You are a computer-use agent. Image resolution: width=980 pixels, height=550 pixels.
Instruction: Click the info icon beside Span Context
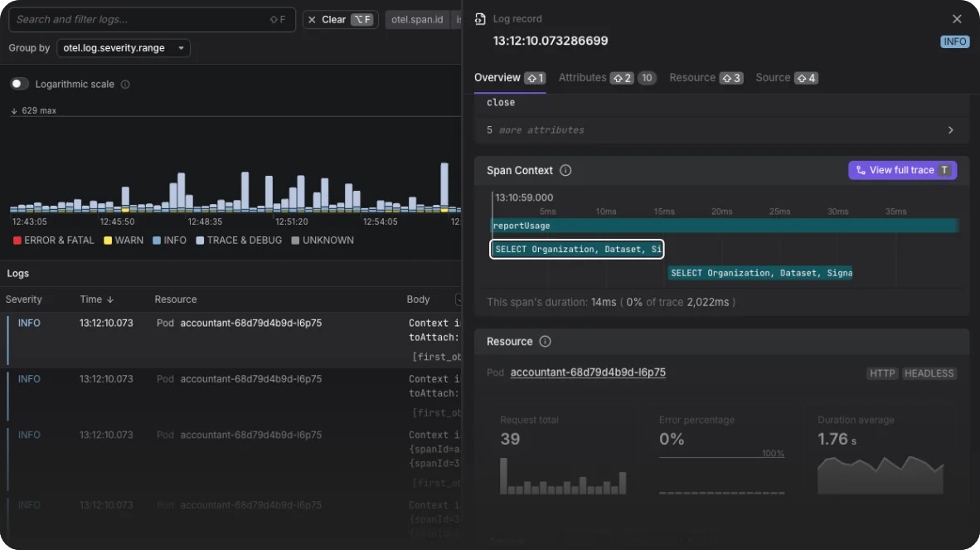(x=565, y=171)
